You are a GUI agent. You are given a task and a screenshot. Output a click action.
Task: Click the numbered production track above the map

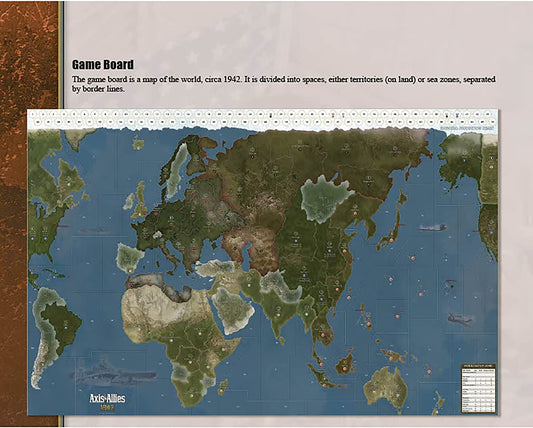click(262, 118)
